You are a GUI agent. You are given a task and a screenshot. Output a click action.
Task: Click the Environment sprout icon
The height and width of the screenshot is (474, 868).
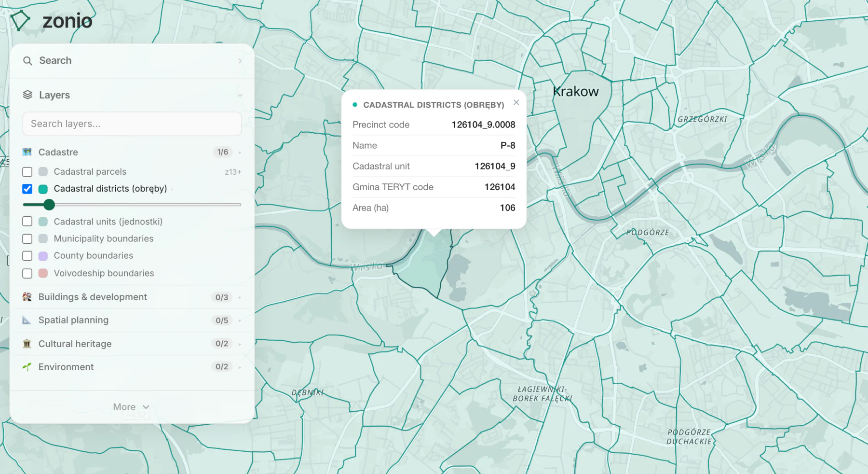point(27,367)
